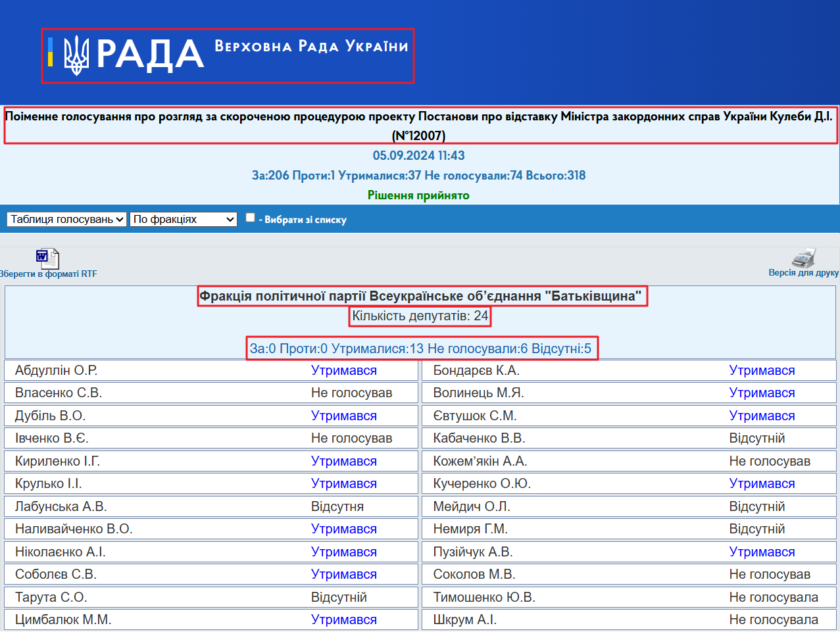The image size is (840, 632).
Task: Click the printer icon for print version
Action: coord(803,257)
